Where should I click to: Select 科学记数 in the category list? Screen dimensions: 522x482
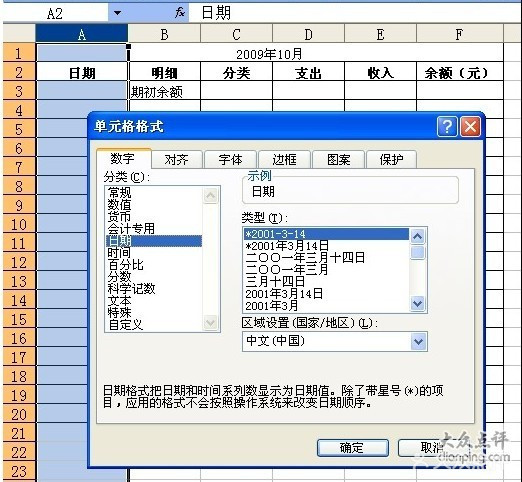click(154, 289)
